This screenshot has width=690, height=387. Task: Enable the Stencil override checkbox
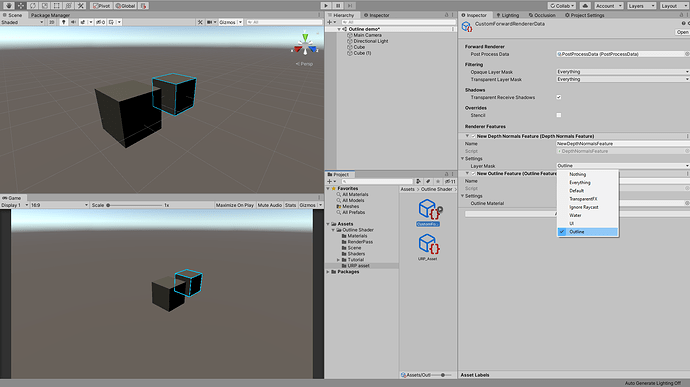[558, 115]
